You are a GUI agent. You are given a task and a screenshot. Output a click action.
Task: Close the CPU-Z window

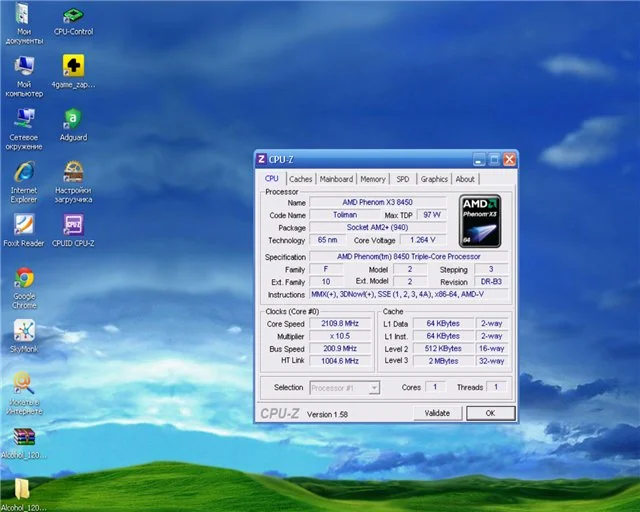click(x=509, y=159)
